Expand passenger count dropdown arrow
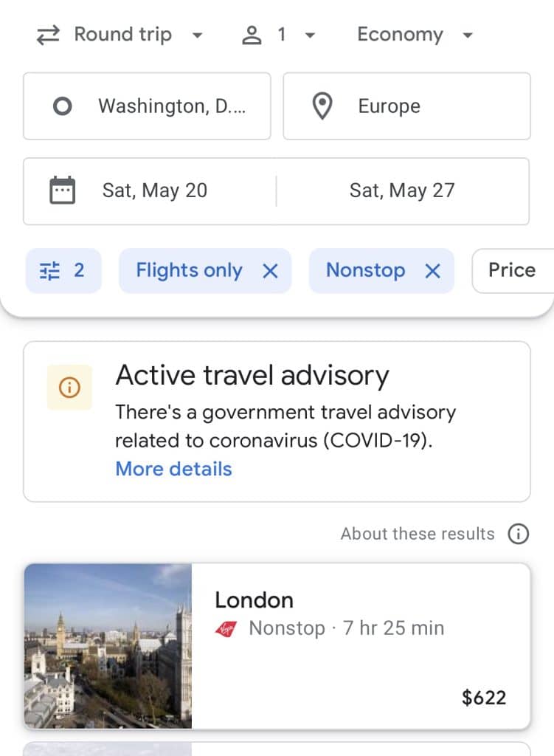 [310, 35]
